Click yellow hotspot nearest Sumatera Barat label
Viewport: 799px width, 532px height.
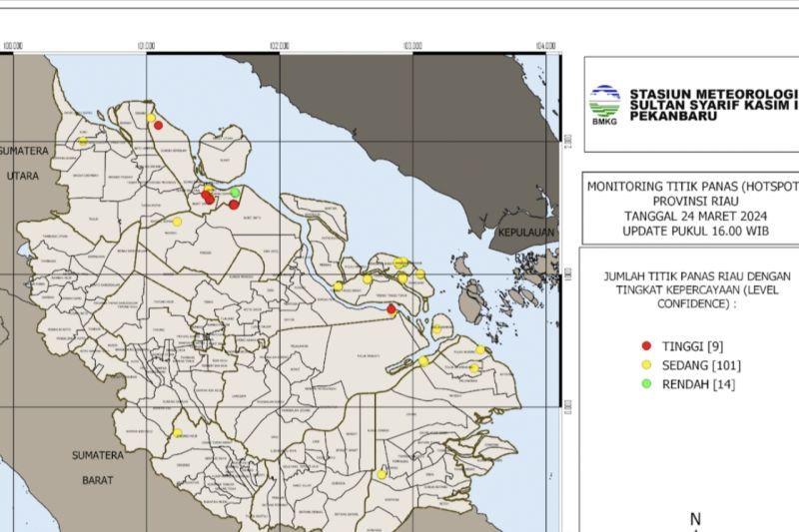(178, 433)
